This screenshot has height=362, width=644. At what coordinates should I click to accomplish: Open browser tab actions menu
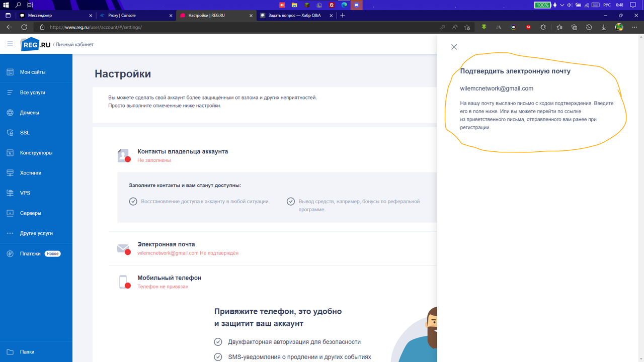8,16
